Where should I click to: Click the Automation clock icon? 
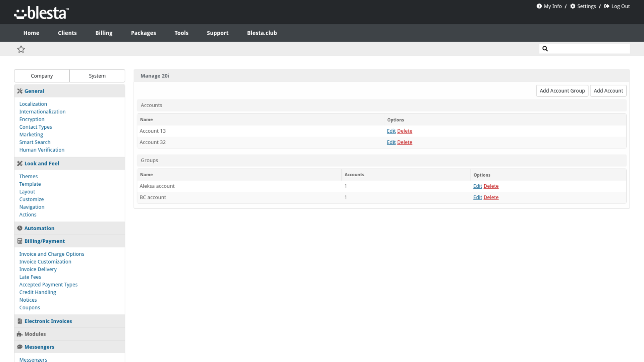pos(20,228)
